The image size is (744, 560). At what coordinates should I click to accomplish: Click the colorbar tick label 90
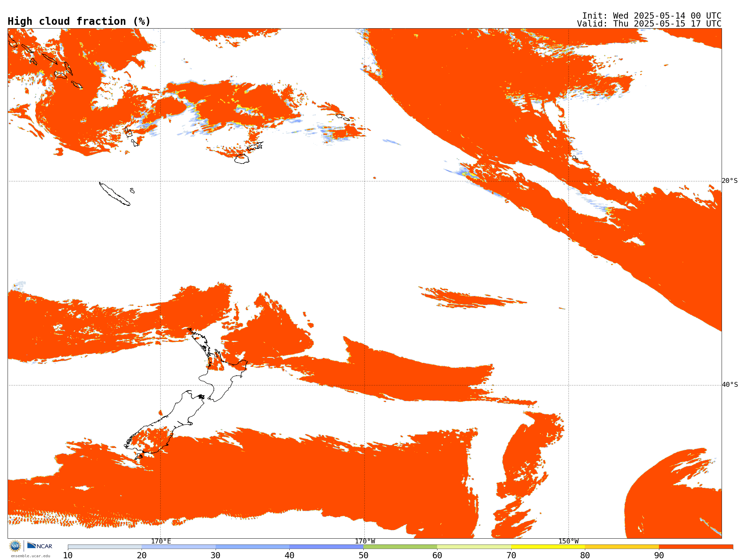659,556
